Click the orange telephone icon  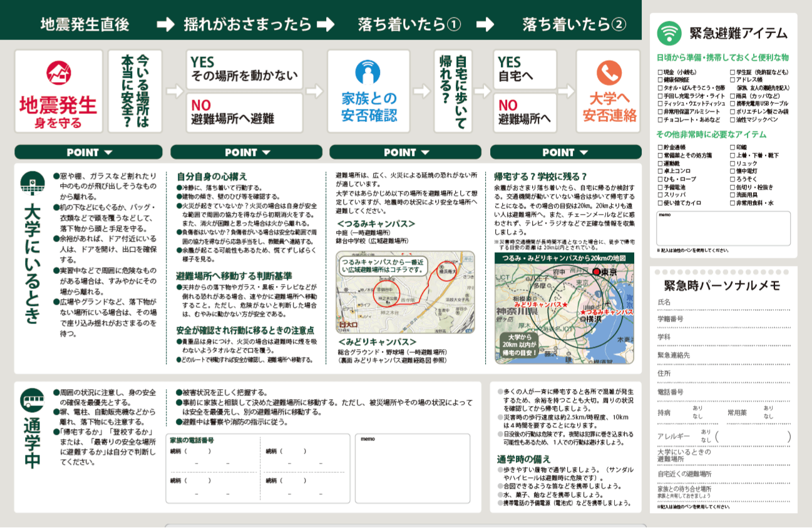click(609, 73)
